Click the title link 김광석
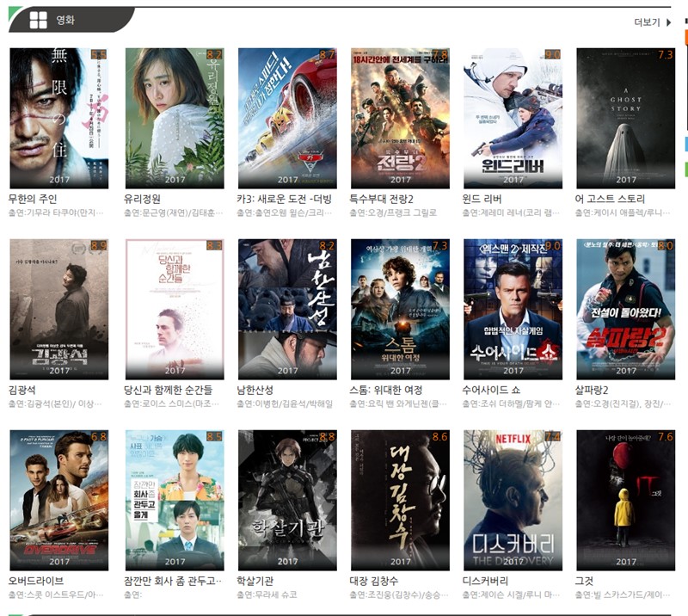Image resolution: width=688 pixels, height=616 pixels. 22,390
